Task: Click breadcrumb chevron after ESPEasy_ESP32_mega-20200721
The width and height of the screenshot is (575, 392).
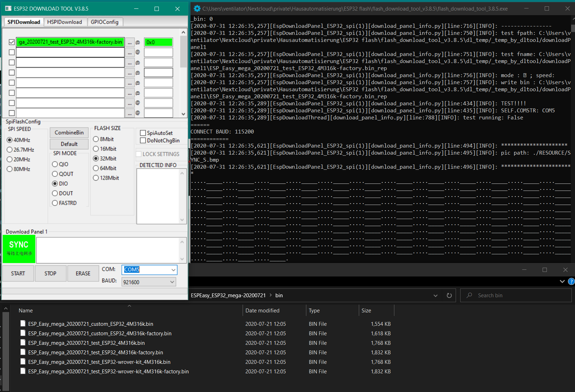Action: point(270,295)
